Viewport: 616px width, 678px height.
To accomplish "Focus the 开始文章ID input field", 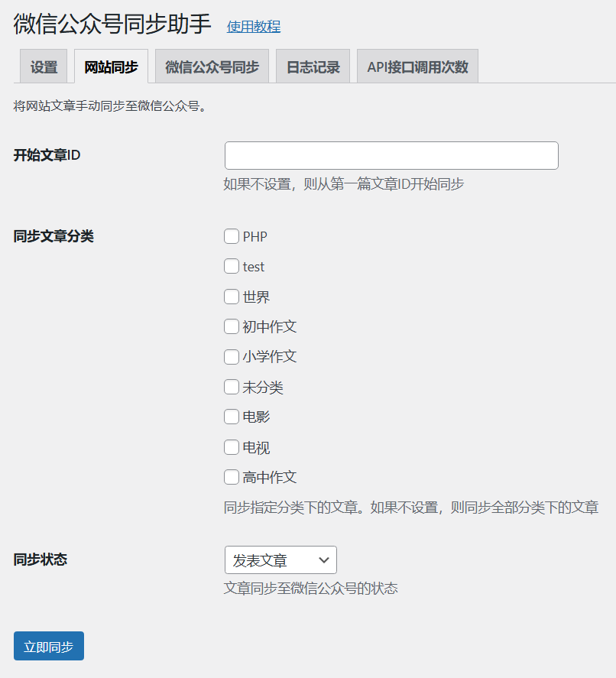I will 391,155.
